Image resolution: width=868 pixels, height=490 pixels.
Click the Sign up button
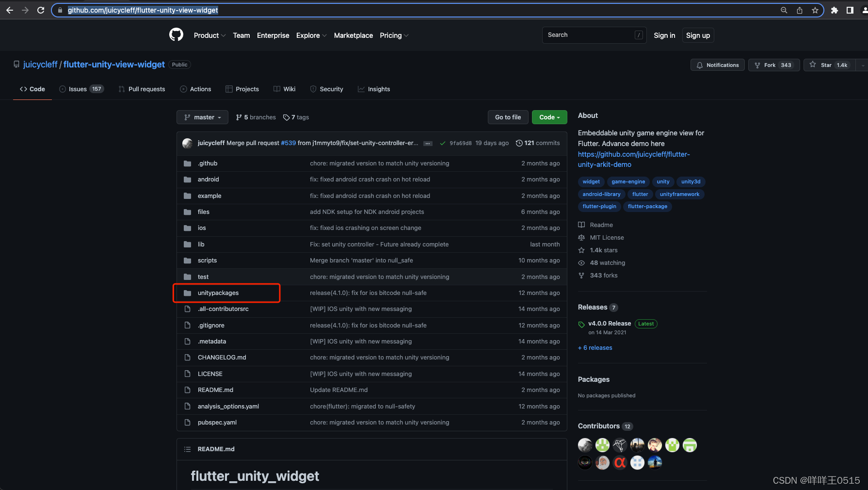pyautogui.click(x=698, y=35)
